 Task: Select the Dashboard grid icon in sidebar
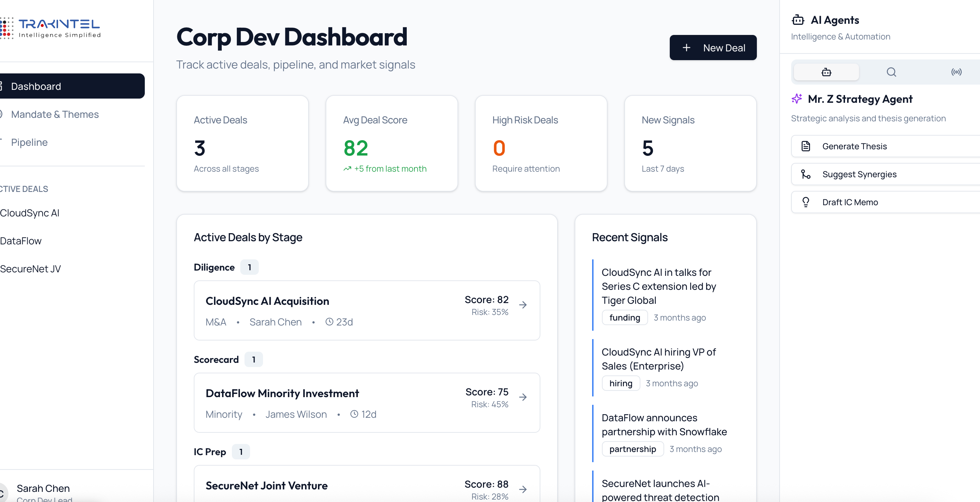(x=1, y=86)
